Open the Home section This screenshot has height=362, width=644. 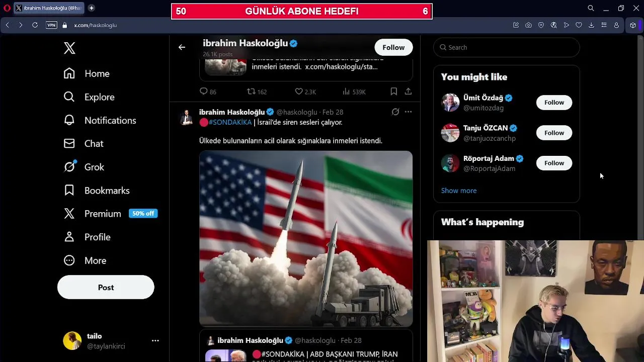point(87,73)
